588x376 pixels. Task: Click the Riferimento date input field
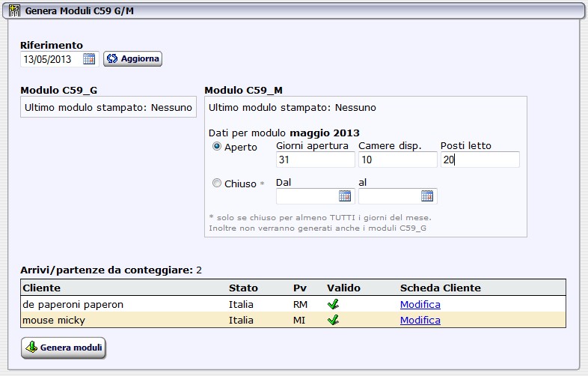point(51,58)
